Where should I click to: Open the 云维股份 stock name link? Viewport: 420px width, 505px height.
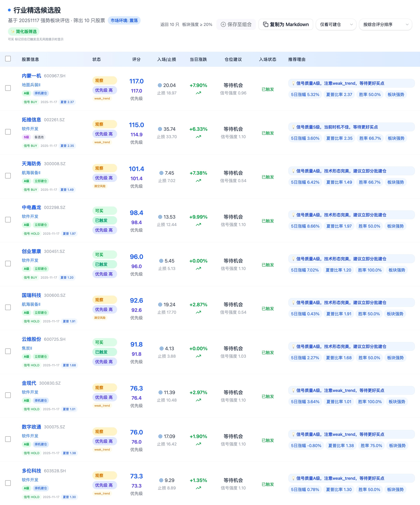point(31,339)
